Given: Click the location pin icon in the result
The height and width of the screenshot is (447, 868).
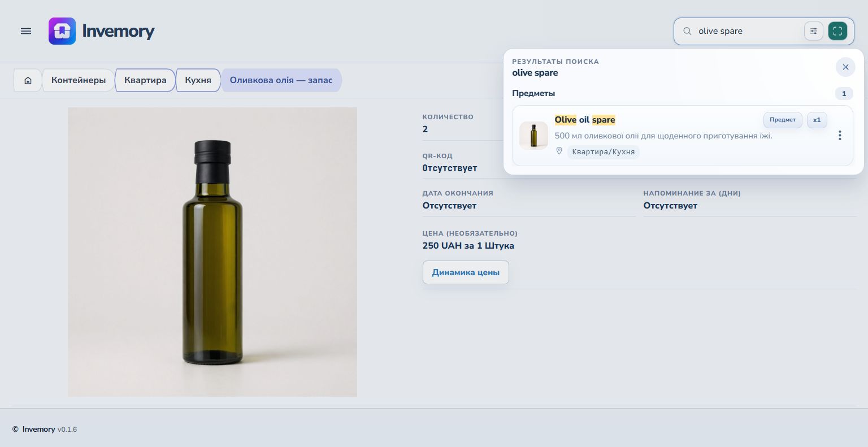Looking at the screenshot, I should point(559,151).
